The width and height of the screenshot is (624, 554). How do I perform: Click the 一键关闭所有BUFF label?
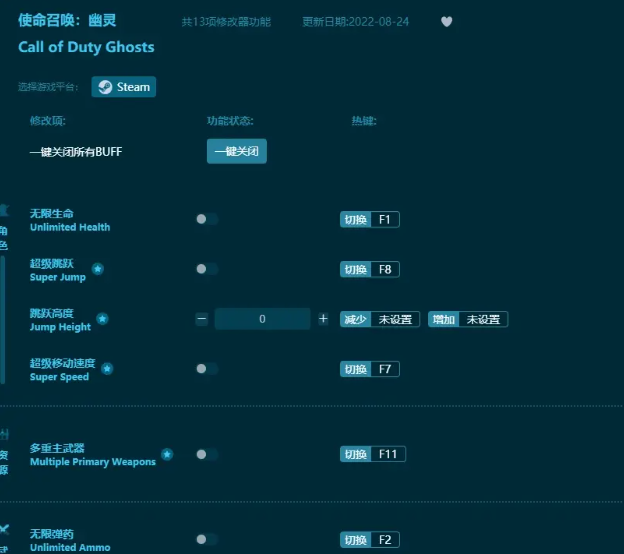point(76,152)
